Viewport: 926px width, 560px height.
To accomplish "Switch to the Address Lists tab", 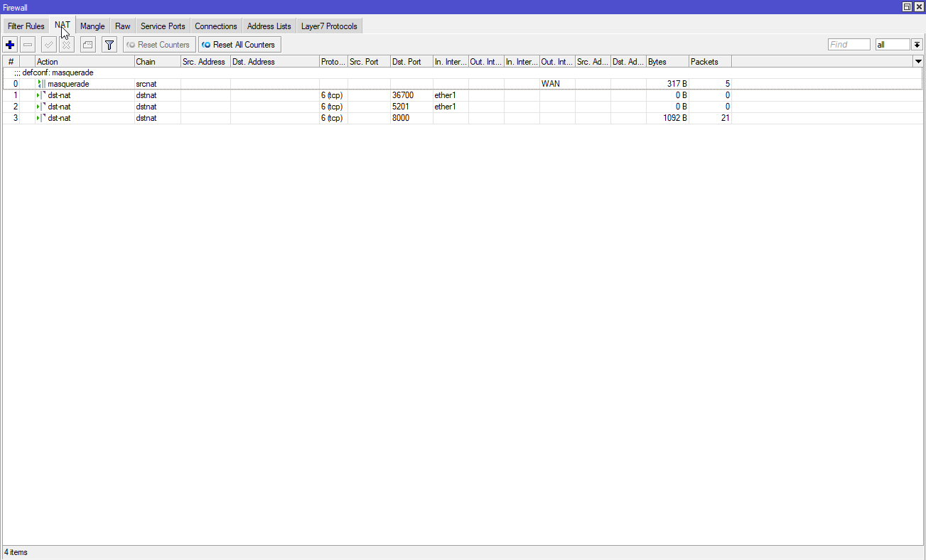I will (x=269, y=26).
